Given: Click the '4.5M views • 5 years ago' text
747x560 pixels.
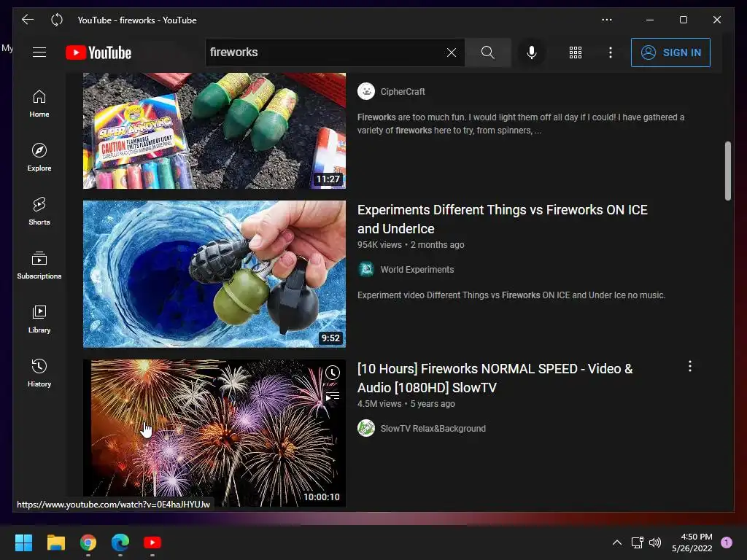Looking at the screenshot, I should coord(406,404).
